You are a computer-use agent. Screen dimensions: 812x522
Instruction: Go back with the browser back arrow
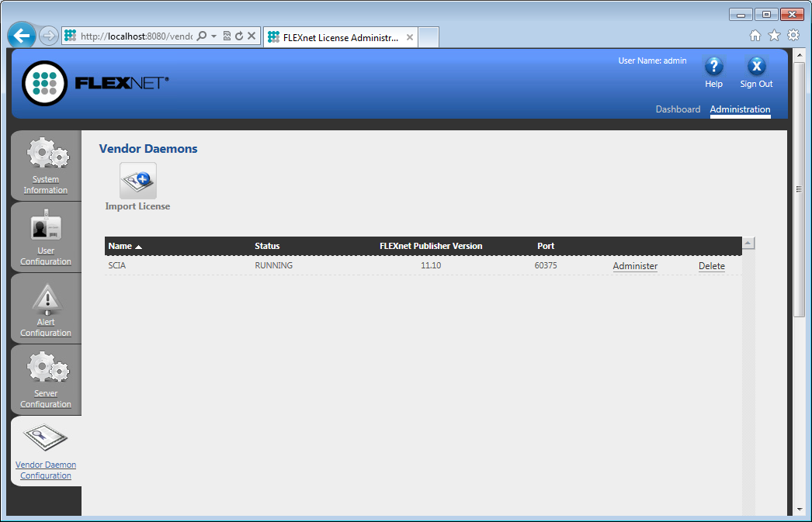22,36
